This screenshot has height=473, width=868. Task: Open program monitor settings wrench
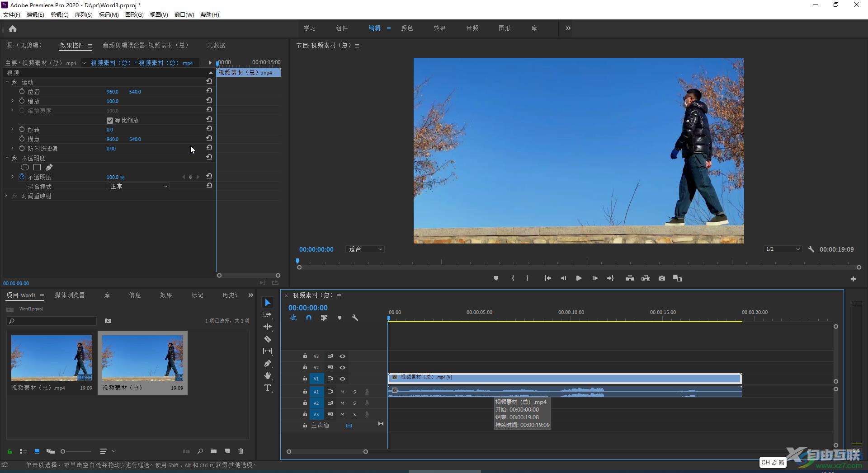click(x=811, y=249)
